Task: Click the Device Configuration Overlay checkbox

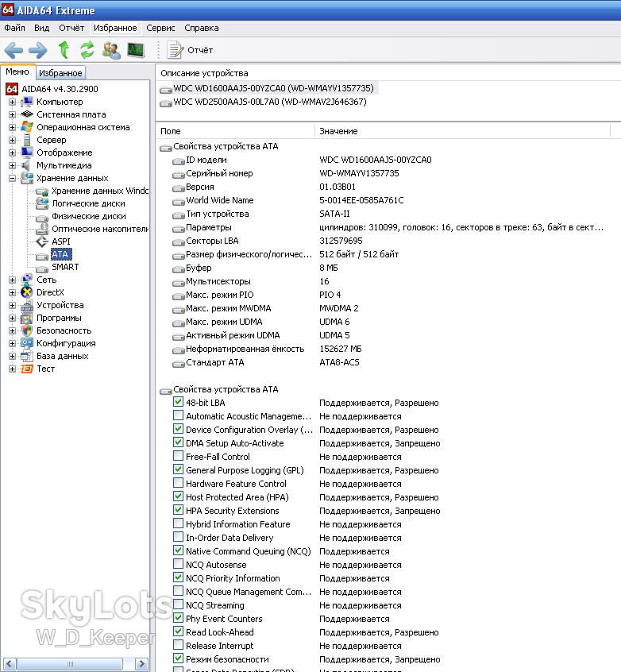Action: (x=179, y=429)
